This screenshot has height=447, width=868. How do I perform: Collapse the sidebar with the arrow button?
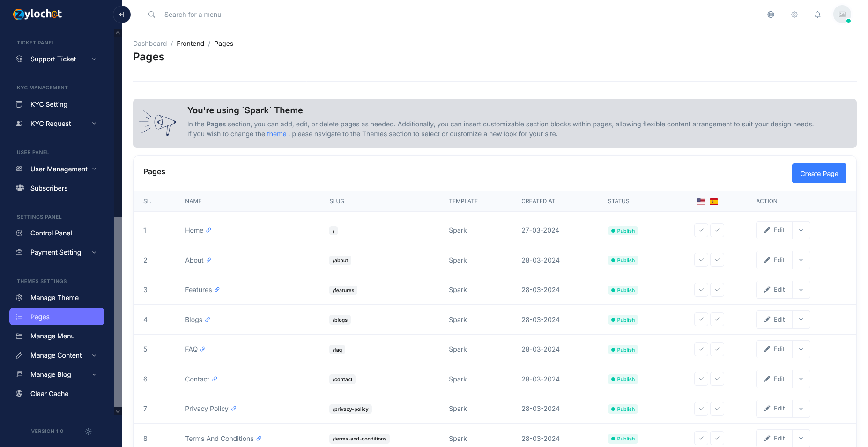click(x=122, y=15)
